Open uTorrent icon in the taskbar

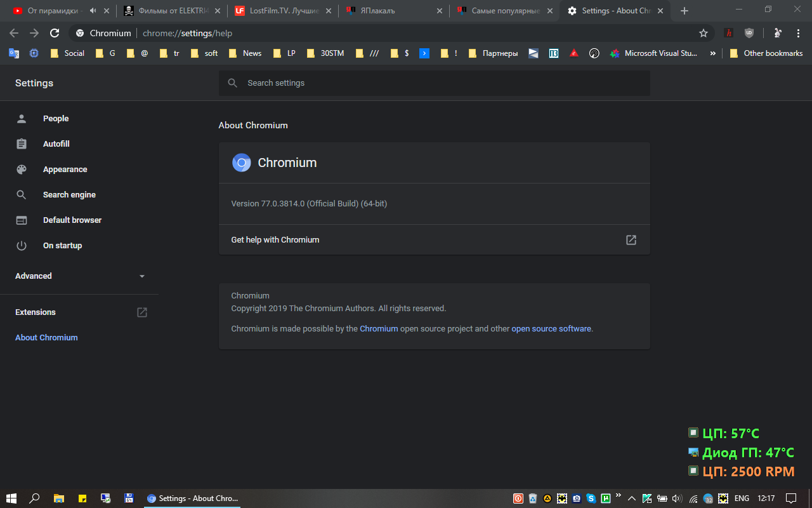coord(605,498)
